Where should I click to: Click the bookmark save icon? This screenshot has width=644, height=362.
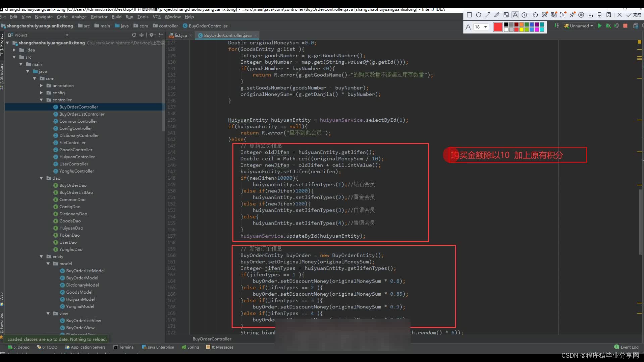click(609, 15)
